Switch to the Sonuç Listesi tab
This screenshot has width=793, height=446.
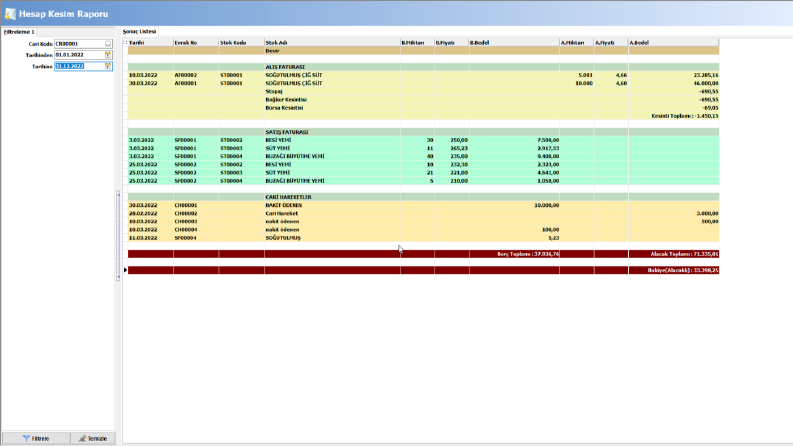point(140,31)
